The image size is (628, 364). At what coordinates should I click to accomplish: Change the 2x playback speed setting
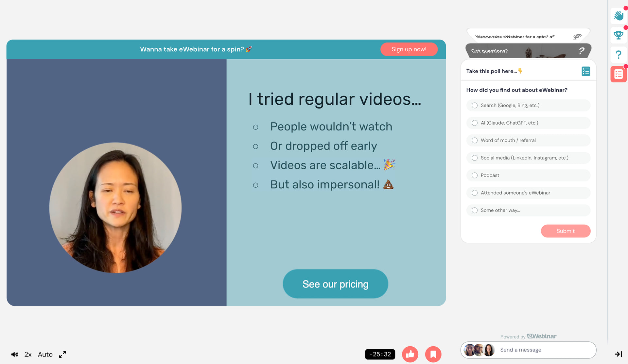[x=28, y=355]
